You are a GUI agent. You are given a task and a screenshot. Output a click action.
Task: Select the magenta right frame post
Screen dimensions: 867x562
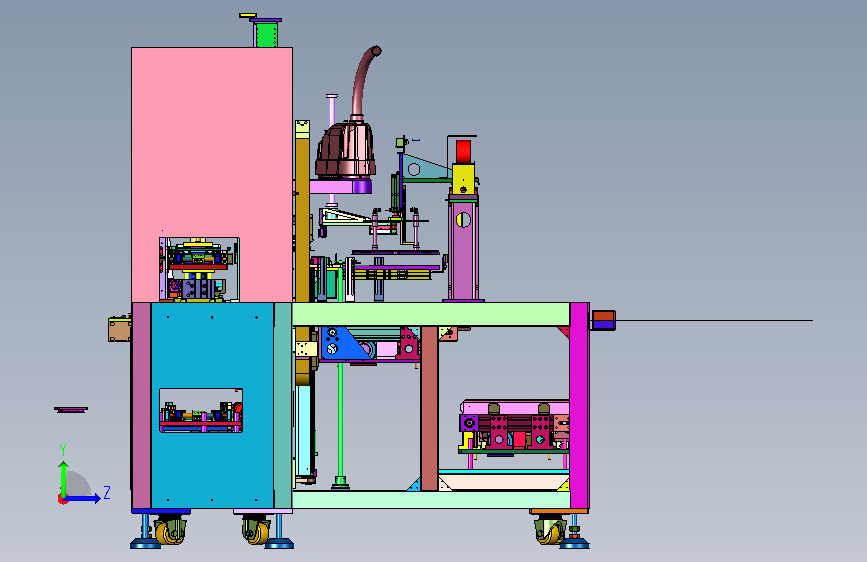point(579,405)
